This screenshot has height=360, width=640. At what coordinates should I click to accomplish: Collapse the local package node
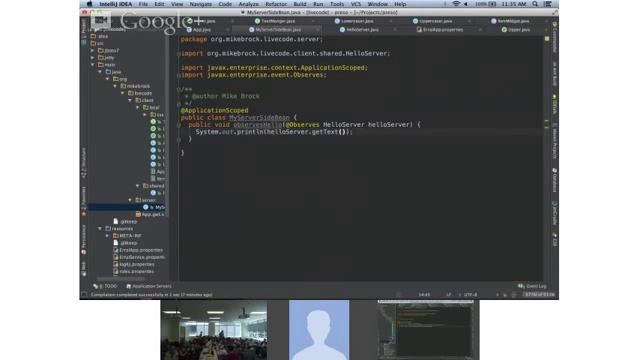pos(138,107)
